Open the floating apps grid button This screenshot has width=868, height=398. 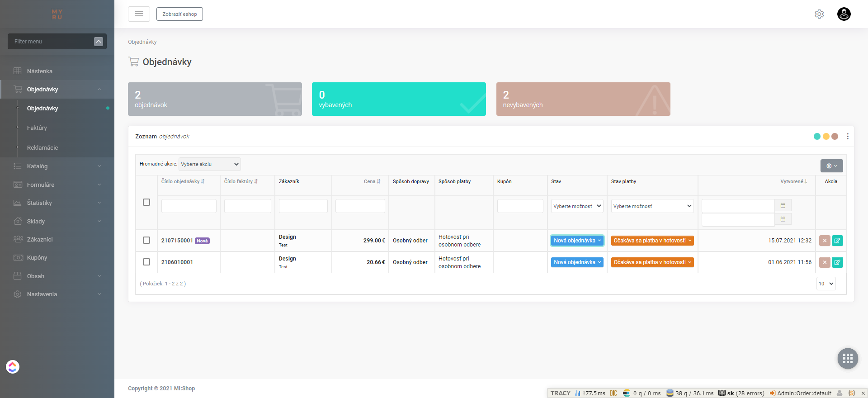(848, 359)
